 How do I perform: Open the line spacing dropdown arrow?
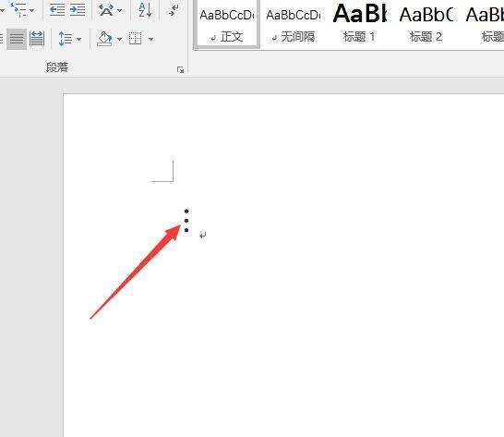(78, 39)
